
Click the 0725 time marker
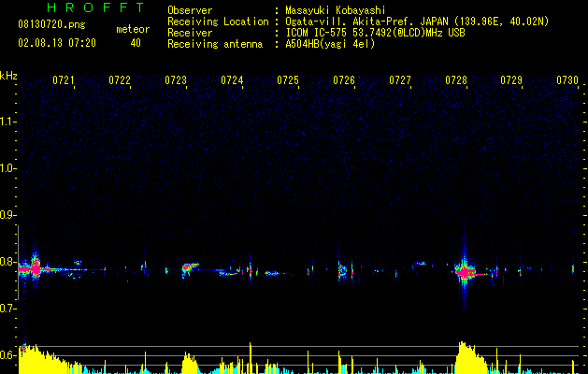pos(288,80)
